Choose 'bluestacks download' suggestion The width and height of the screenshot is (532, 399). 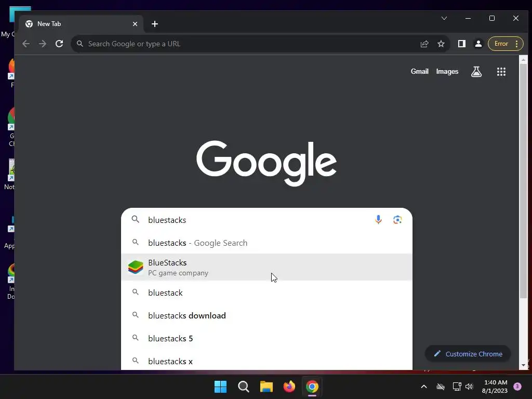pos(267,315)
